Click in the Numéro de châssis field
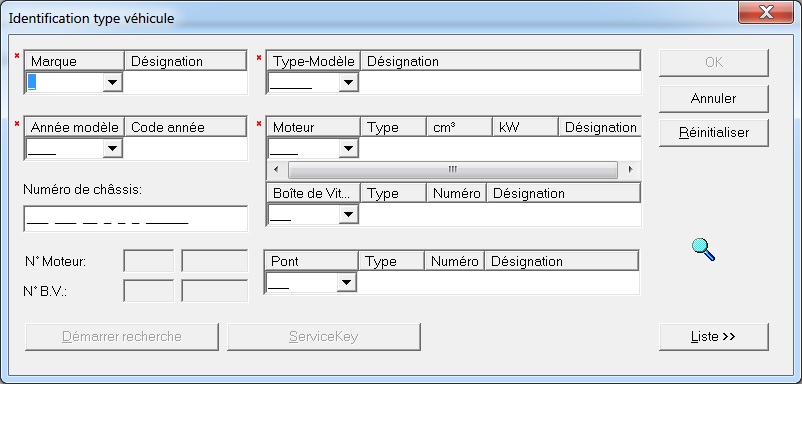The height and width of the screenshot is (425, 802). tap(135, 219)
